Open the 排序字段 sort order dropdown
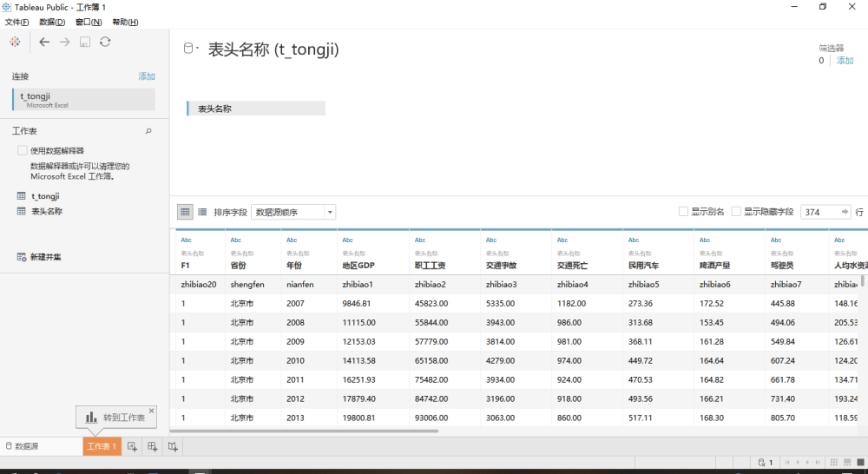The width and height of the screenshot is (868, 474). tap(293, 212)
